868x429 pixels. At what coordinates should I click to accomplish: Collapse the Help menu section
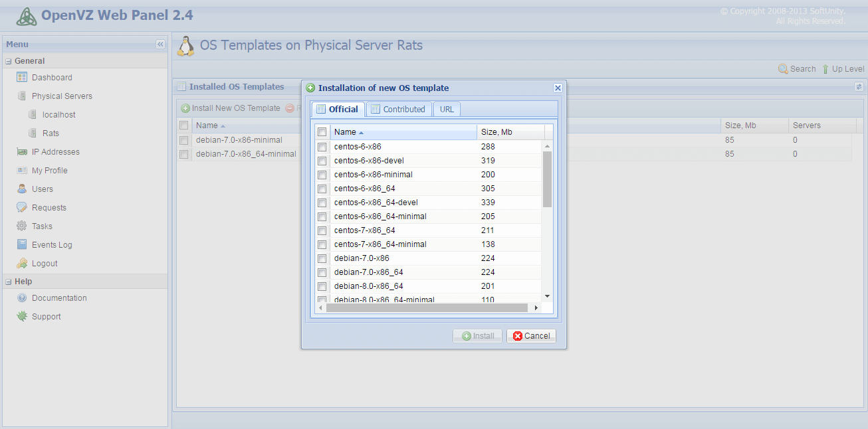pos(9,282)
